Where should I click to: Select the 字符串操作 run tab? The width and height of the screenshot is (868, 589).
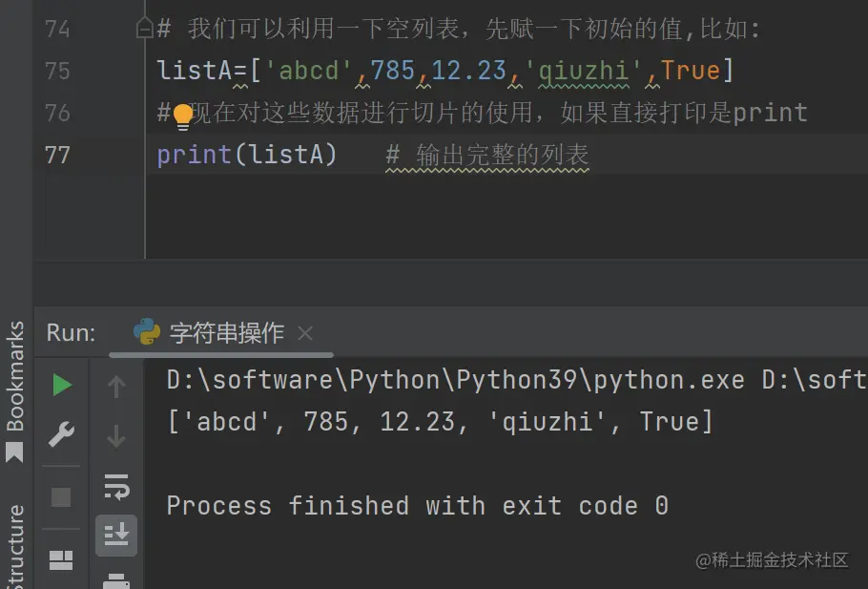pos(226,332)
